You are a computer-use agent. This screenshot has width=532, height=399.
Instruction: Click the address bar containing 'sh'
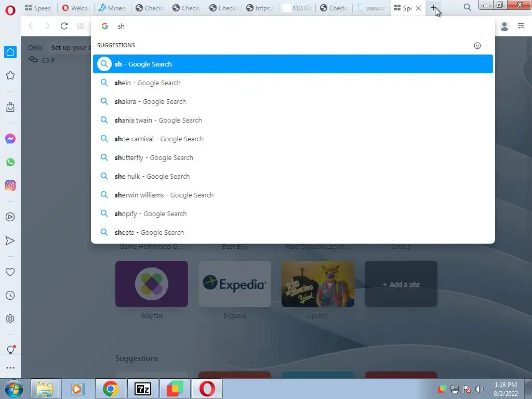click(293, 26)
